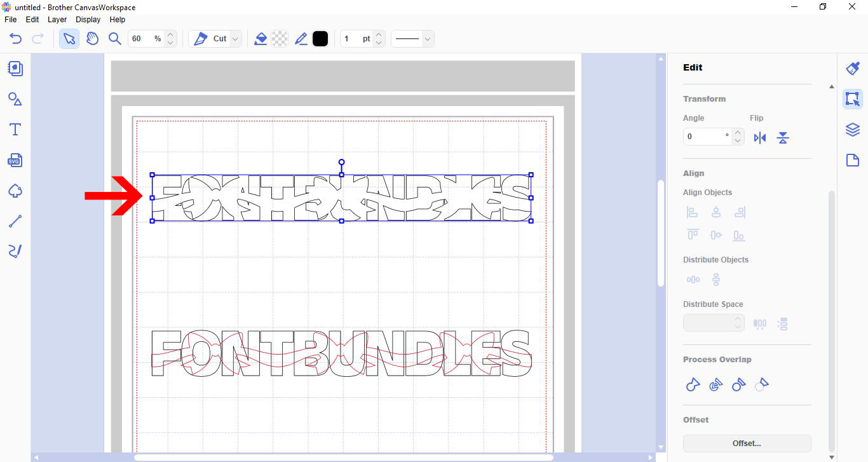Click the Subtract overlap icon
Screen dimensions: 868x462
(x=738, y=384)
